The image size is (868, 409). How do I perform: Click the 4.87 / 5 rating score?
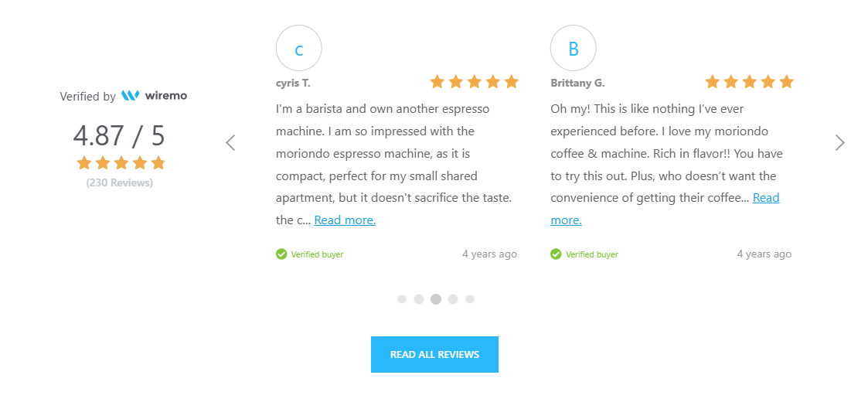pyautogui.click(x=119, y=135)
